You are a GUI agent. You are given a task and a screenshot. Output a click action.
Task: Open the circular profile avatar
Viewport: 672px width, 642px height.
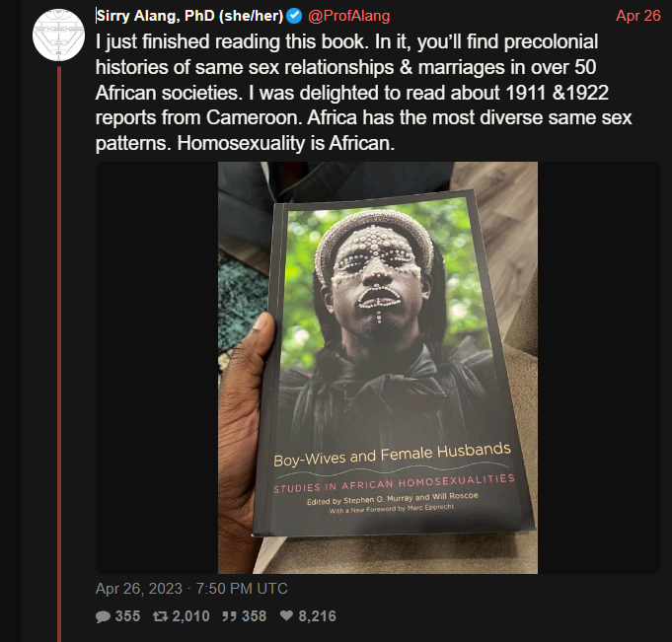click(x=59, y=35)
